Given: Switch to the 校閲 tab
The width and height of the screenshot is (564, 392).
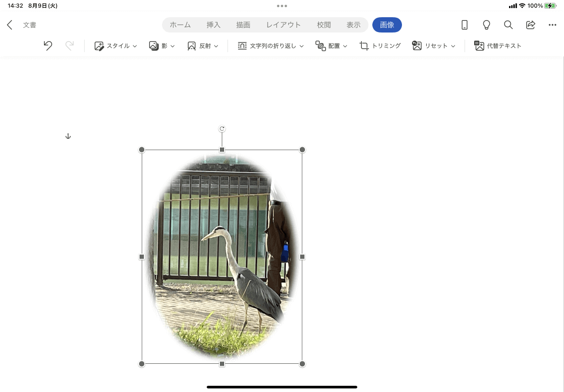Looking at the screenshot, I should 324,25.
